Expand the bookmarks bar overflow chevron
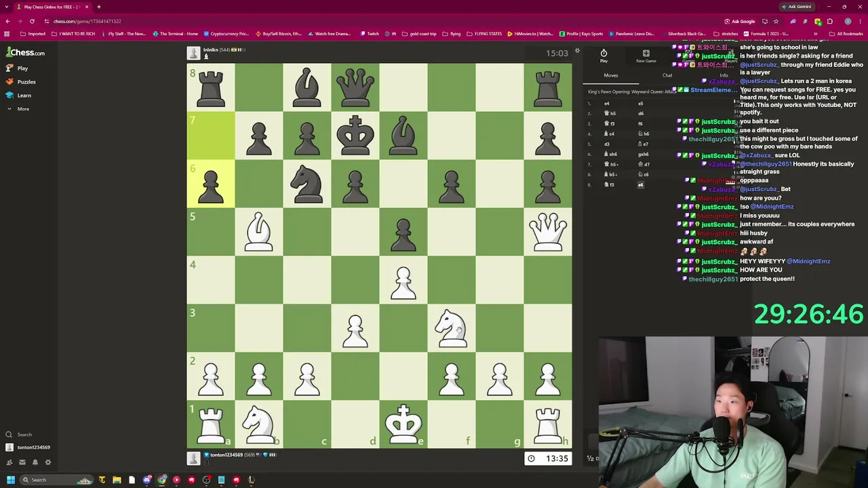Viewport: 868px width, 488px height. (816, 33)
